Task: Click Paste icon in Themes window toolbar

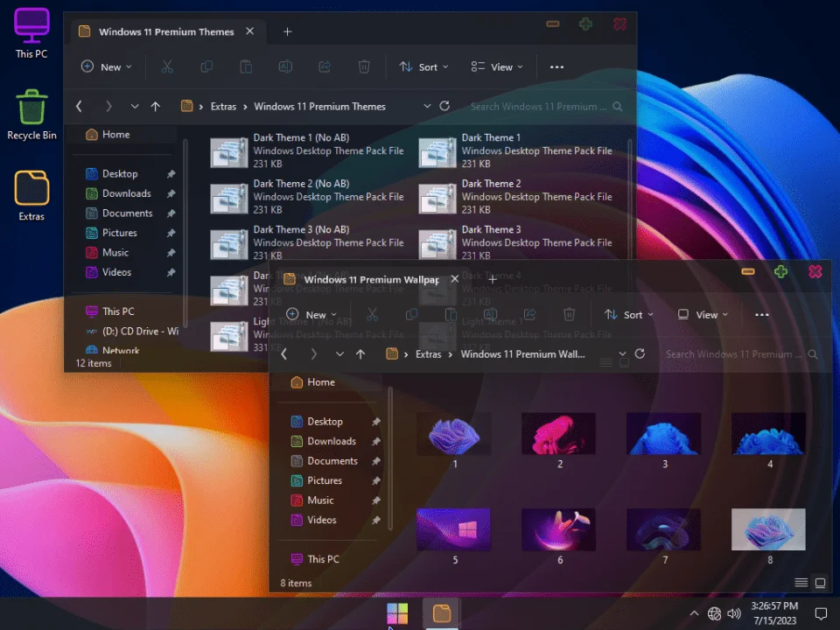Action: tap(246, 67)
